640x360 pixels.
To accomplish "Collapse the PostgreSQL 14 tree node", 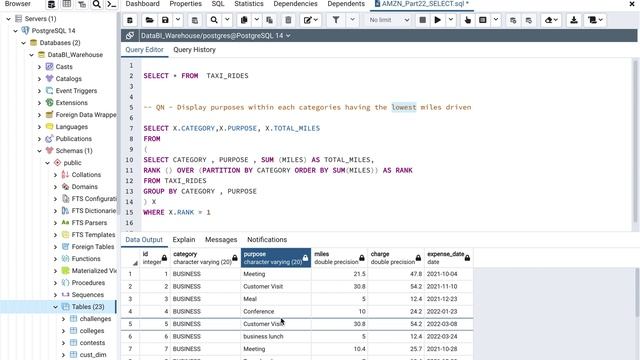I will click(16, 31).
